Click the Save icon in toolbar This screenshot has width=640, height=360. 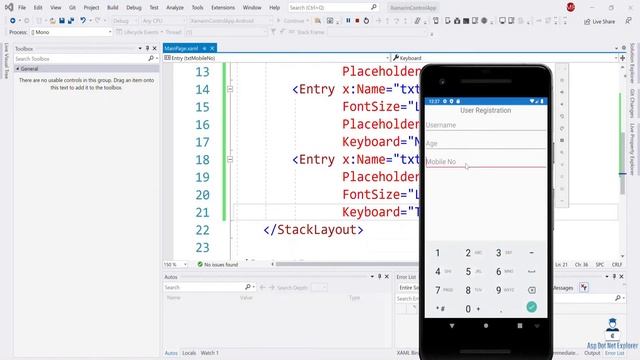[62, 20]
